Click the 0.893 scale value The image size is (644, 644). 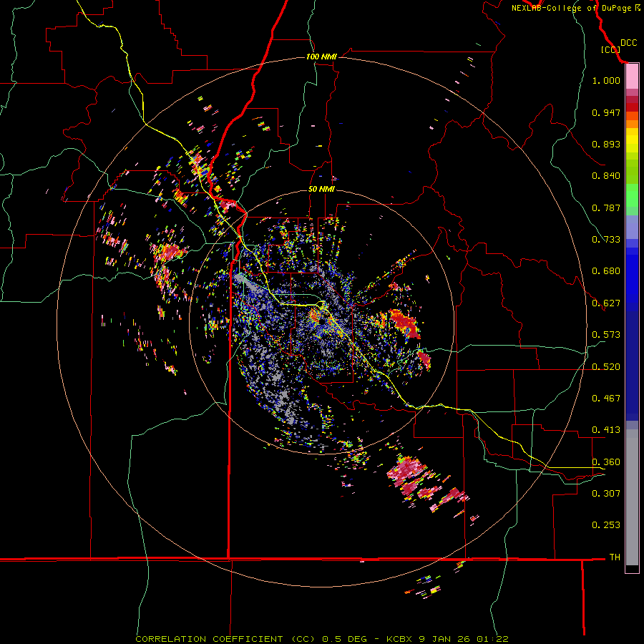pos(606,144)
